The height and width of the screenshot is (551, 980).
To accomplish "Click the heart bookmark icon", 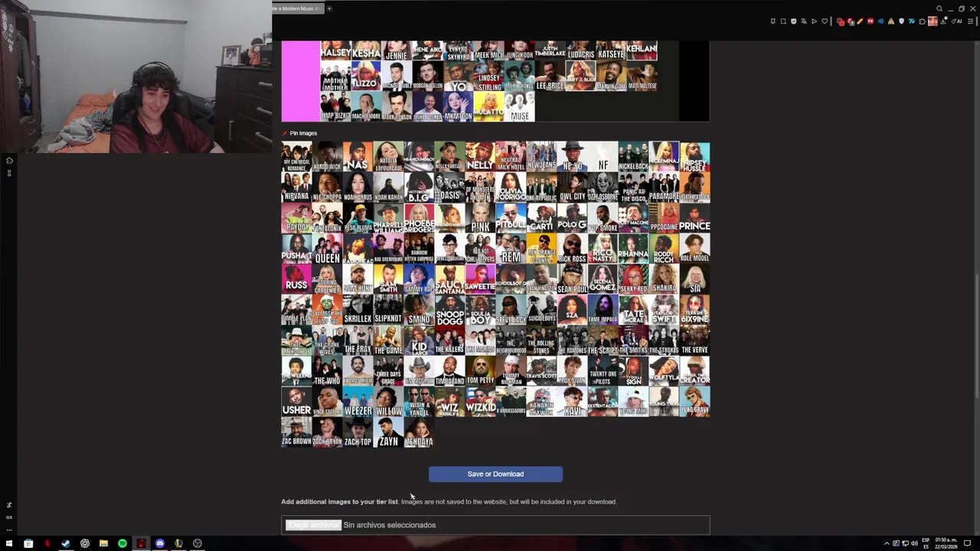I will (x=825, y=21).
